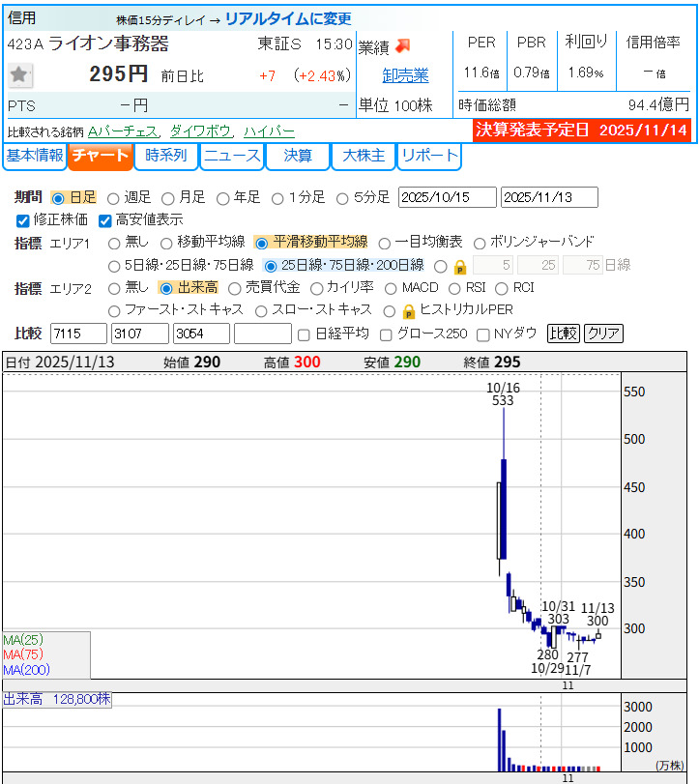Select the 移動平均線 radio

click(x=166, y=244)
